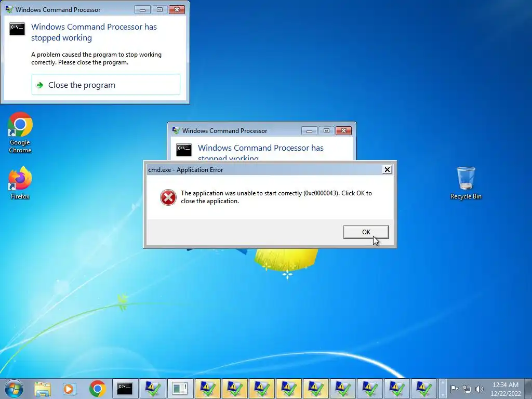Maximize the middle Windows Command Processor window
The height and width of the screenshot is (399, 532).
click(326, 131)
